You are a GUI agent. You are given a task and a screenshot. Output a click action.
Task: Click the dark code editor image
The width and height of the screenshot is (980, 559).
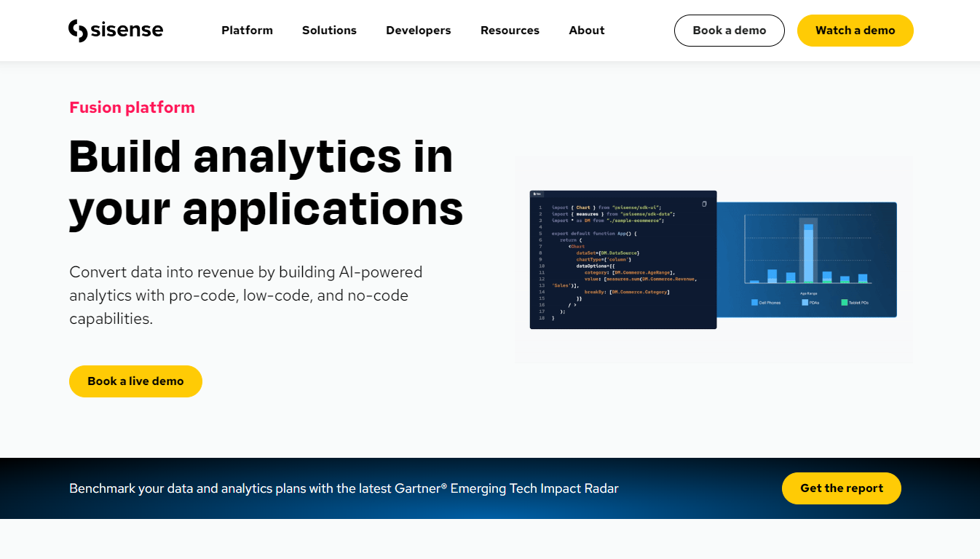[623, 260]
